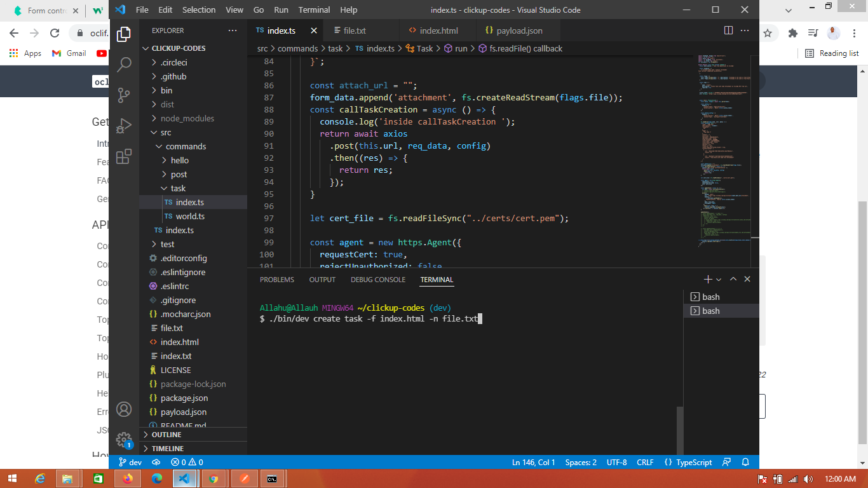The height and width of the screenshot is (488, 868).
Task: Click the Accounts icon in activity bar
Action: coord(124,409)
